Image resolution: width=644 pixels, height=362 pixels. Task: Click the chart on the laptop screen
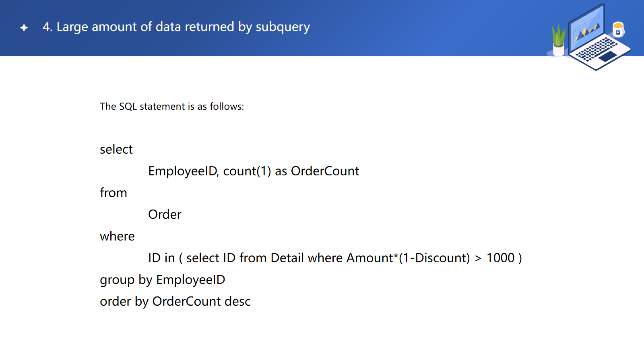pyautogui.click(x=587, y=30)
